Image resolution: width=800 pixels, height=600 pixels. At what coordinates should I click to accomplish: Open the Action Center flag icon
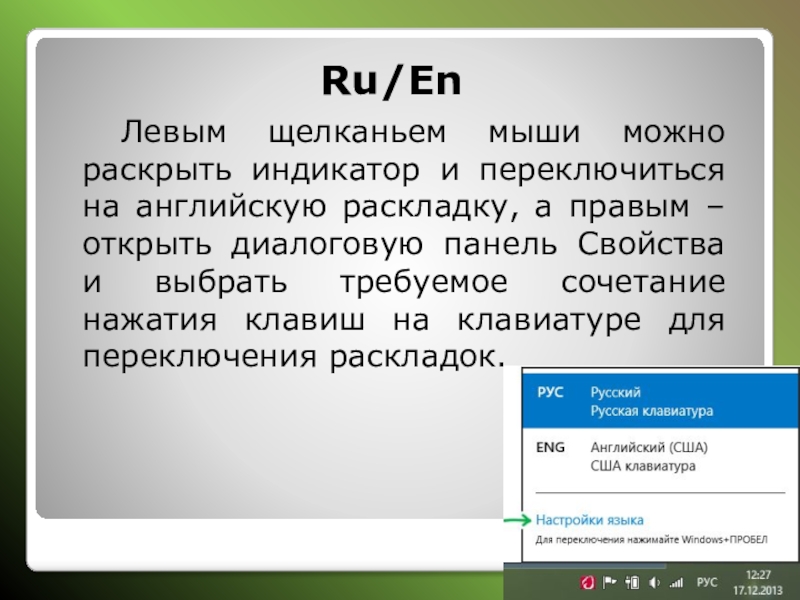pos(609,582)
